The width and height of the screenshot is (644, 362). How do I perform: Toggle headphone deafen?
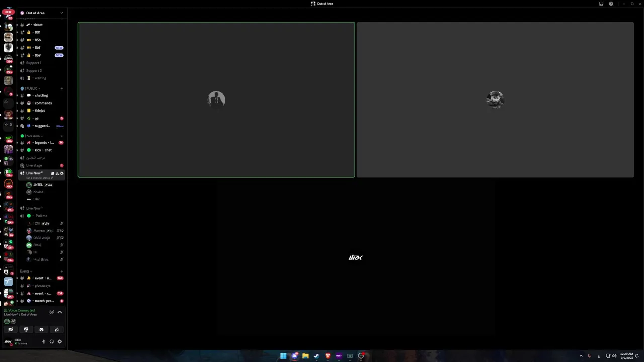click(x=52, y=342)
